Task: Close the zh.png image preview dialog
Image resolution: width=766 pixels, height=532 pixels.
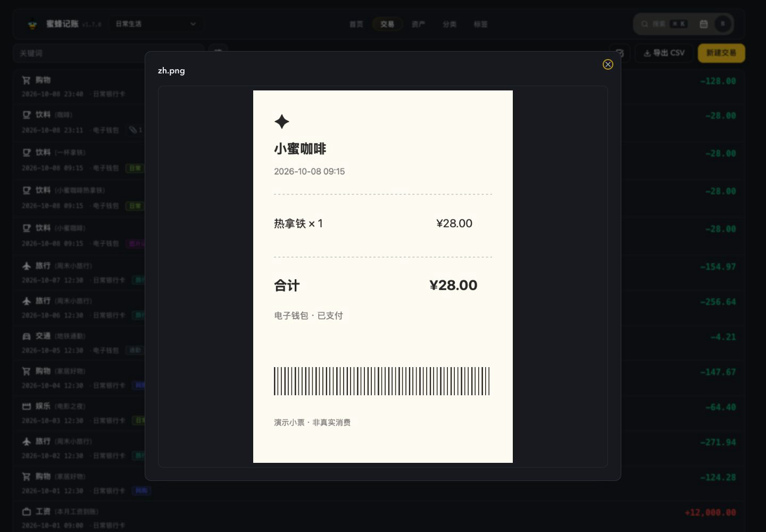Action: (608, 64)
